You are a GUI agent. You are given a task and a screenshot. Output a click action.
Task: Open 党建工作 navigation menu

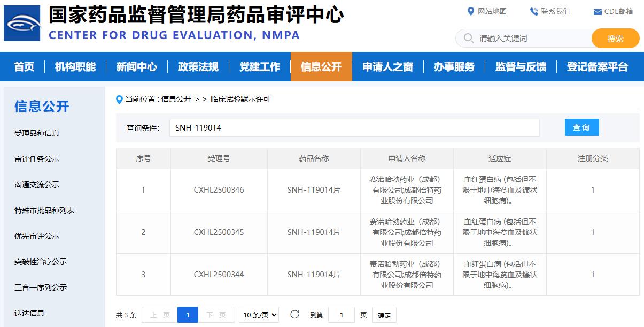(260, 67)
